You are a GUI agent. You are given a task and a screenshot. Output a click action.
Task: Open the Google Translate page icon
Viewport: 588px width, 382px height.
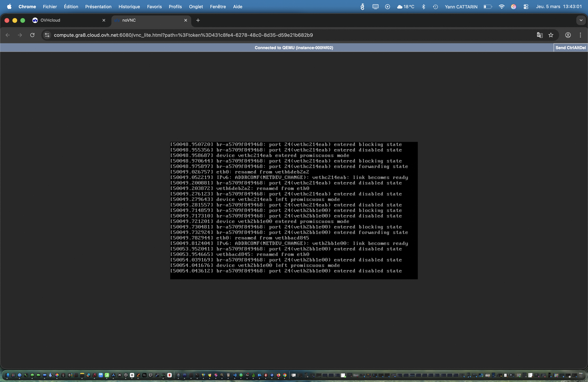pos(540,35)
